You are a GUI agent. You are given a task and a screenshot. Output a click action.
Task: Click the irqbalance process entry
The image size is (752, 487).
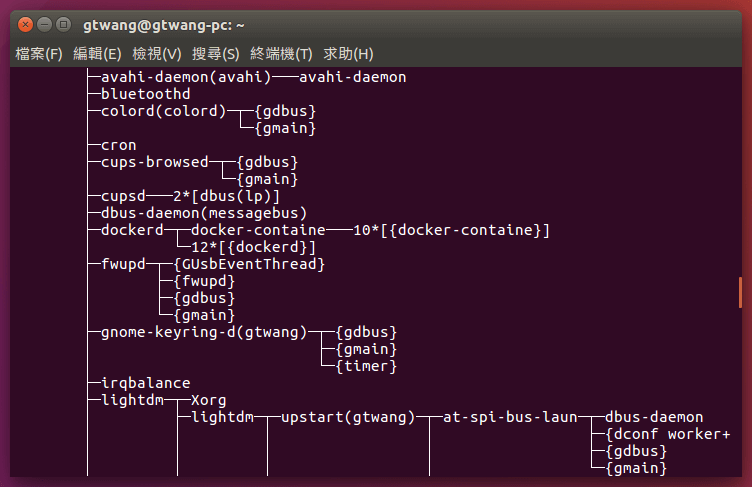[145, 383]
